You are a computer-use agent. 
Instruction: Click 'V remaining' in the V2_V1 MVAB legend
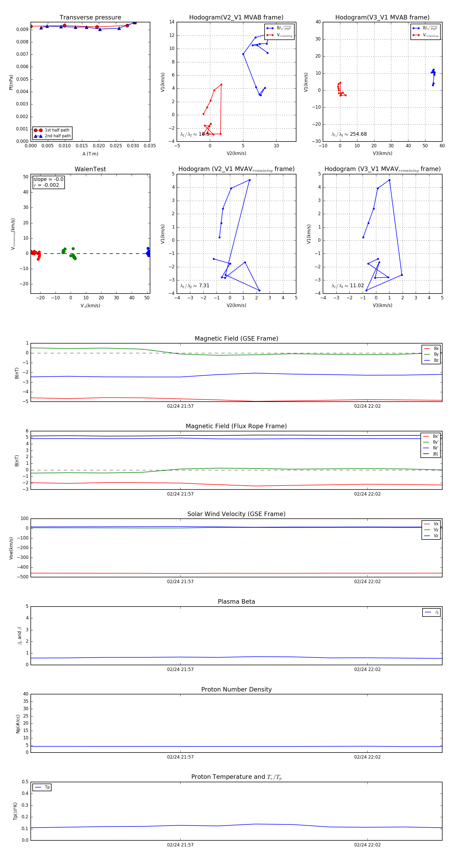pyautogui.click(x=279, y=35)
